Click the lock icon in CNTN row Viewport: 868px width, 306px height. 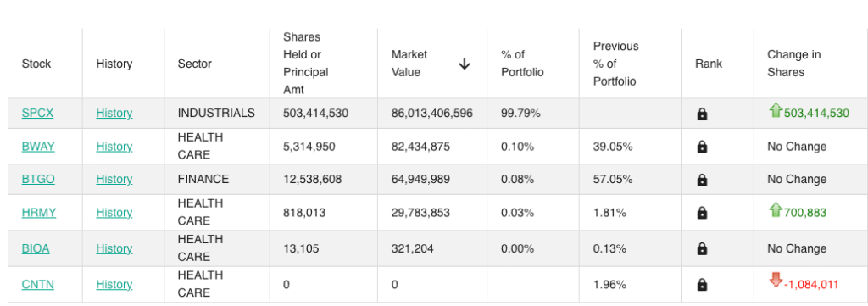(x=702, y=285)
